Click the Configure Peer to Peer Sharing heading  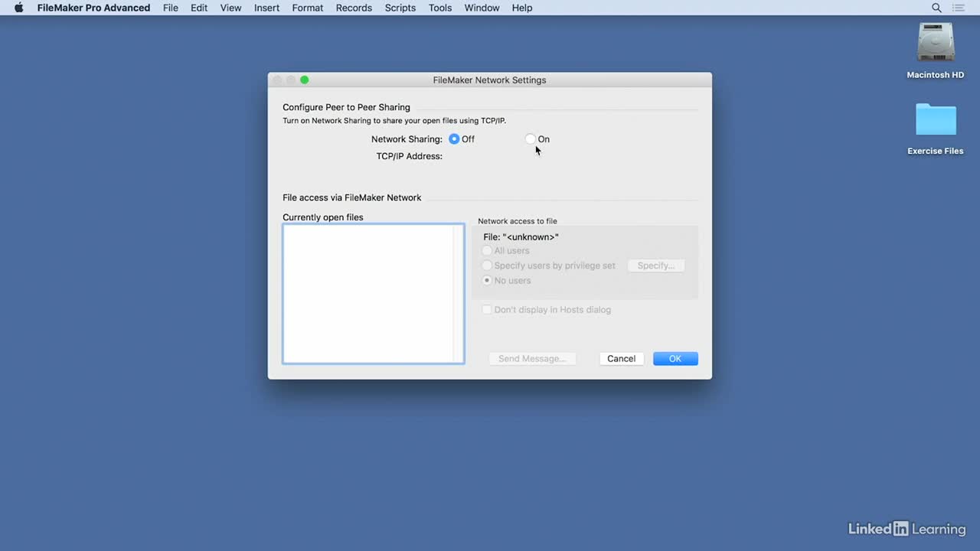pos(346,107)
